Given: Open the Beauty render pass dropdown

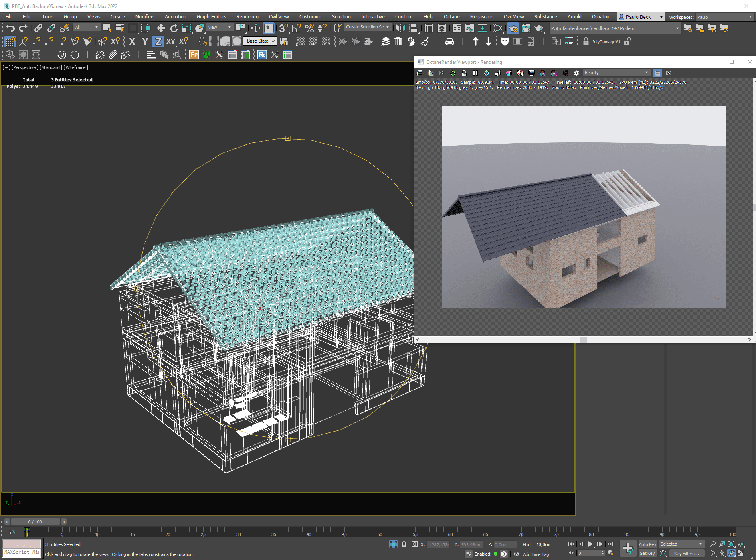Looking at the screenshot, I should (616, 73).
